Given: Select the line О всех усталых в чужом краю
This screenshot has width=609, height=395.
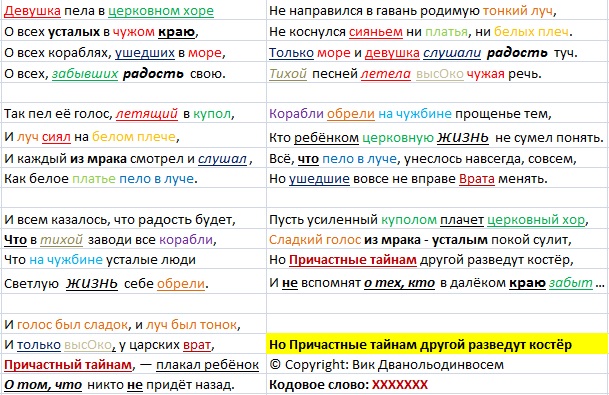Looking at the screenshot, I should click(x=134, y=31).
